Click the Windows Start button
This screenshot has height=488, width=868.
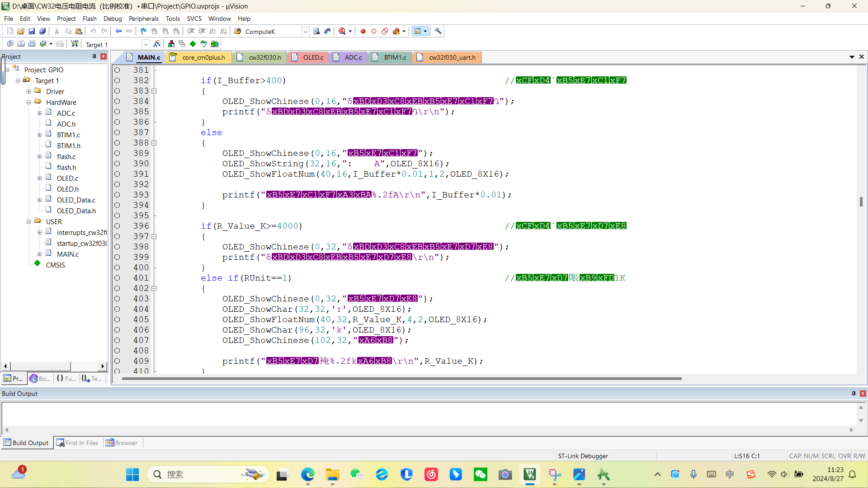(x=132, y=474)
